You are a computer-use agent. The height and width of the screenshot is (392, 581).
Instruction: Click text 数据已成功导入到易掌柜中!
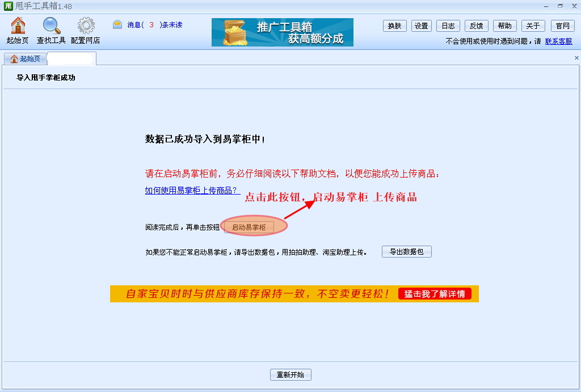[x=205, y=140]
